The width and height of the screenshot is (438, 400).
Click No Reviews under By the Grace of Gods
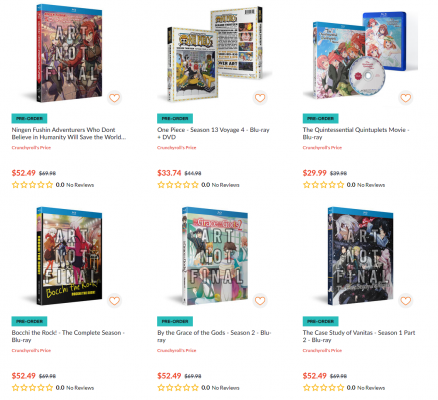tap(225, 388)
